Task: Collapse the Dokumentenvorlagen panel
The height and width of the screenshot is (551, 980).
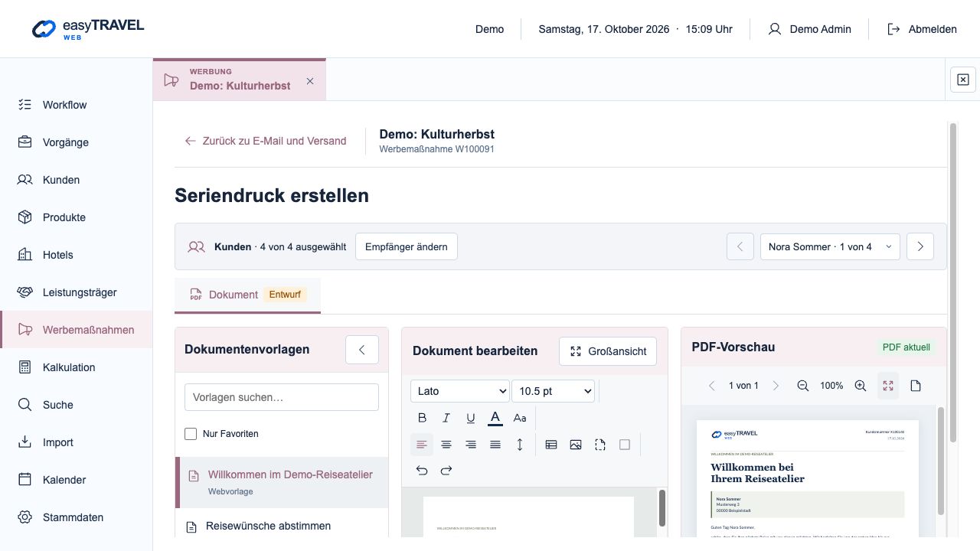Action: (362, 350)
